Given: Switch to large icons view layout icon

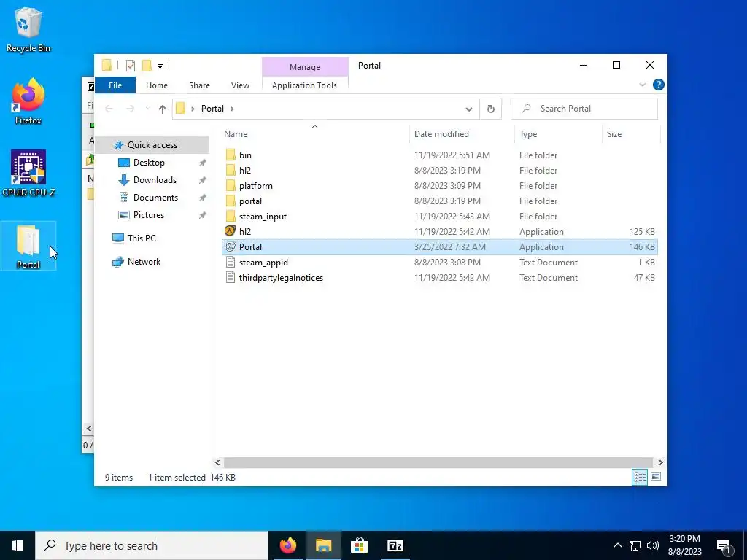Looking at the screenshot, I should 656,477.
